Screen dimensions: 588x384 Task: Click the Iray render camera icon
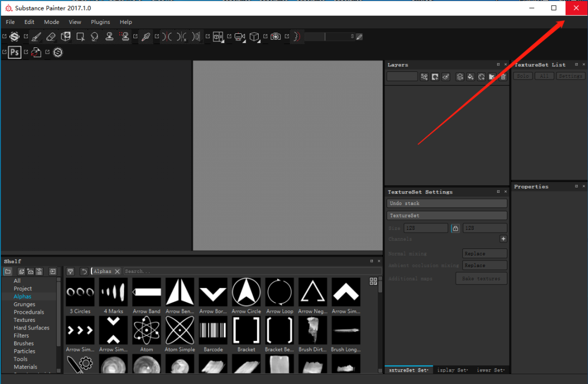click(275, 36)
